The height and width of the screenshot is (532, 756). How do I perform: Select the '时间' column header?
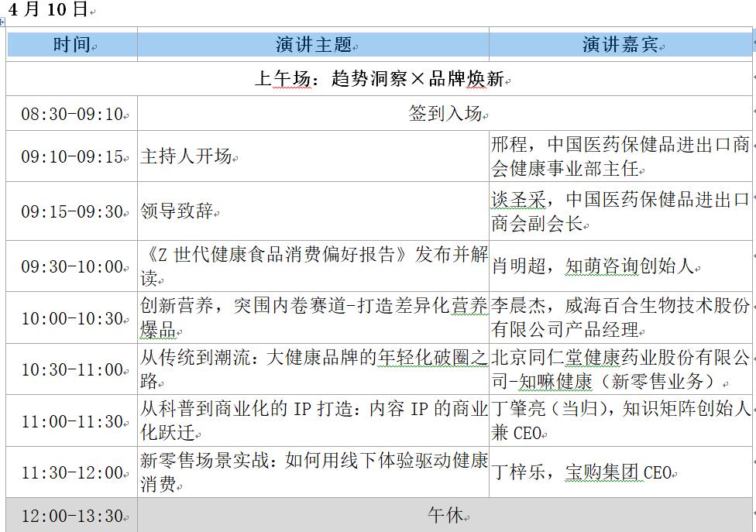click(72, 44)
